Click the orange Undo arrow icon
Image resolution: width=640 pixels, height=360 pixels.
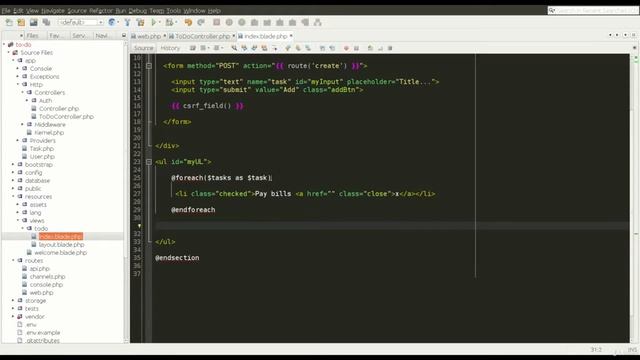click(x=188, y=22)
